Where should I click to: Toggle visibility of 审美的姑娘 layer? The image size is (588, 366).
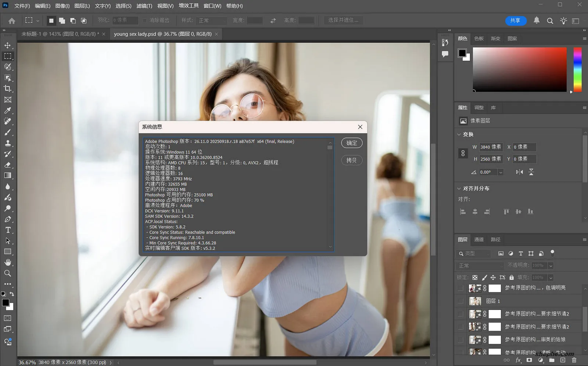(460, 340)
